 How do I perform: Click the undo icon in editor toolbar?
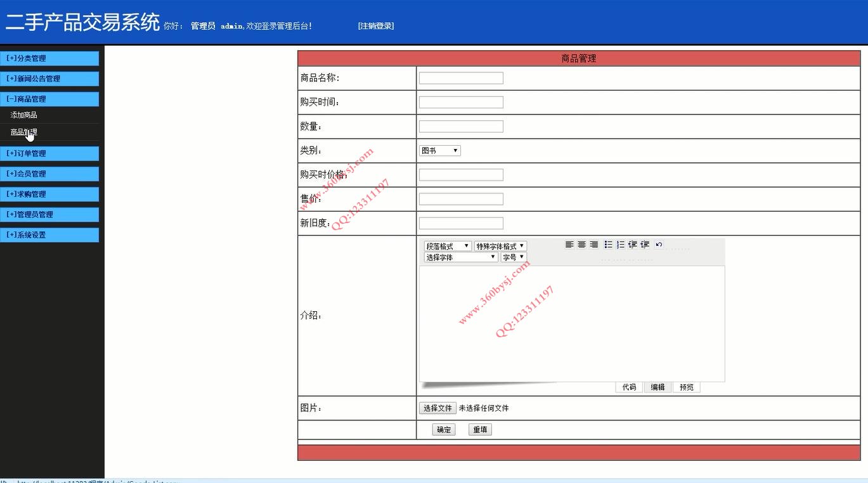[659, 245]
